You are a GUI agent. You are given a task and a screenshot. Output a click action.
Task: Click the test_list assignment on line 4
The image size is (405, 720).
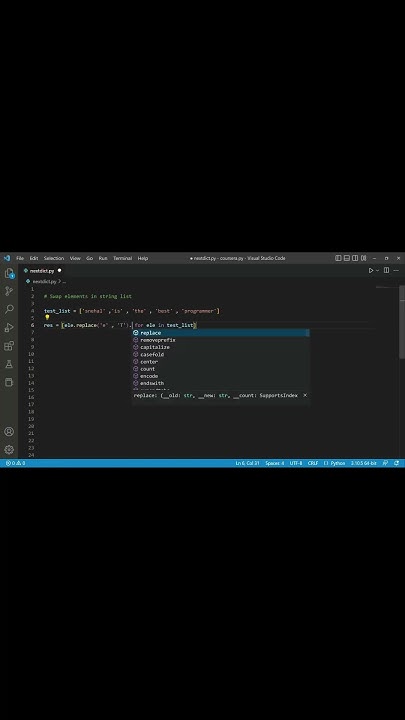click(132, 311)
